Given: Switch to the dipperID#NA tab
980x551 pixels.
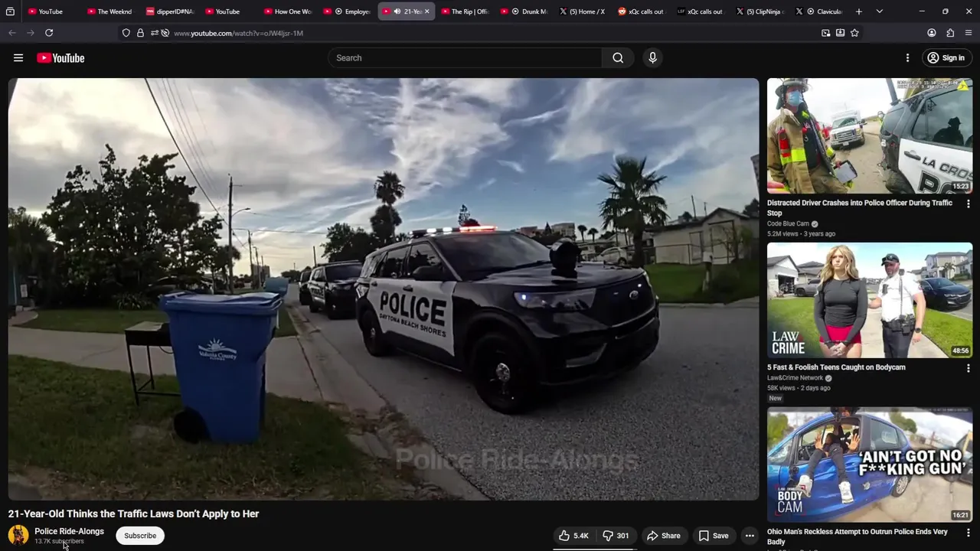Looking at the screenshot, I should [x=170, y=11].
